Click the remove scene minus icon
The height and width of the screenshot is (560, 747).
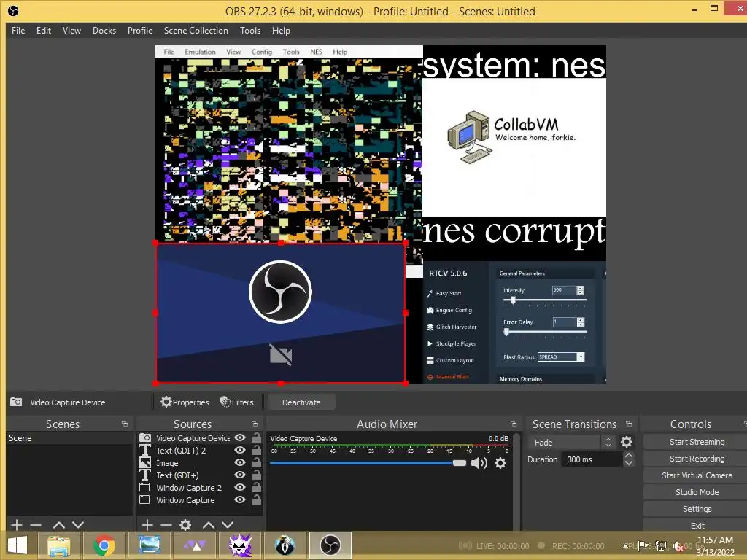(36, 525)
